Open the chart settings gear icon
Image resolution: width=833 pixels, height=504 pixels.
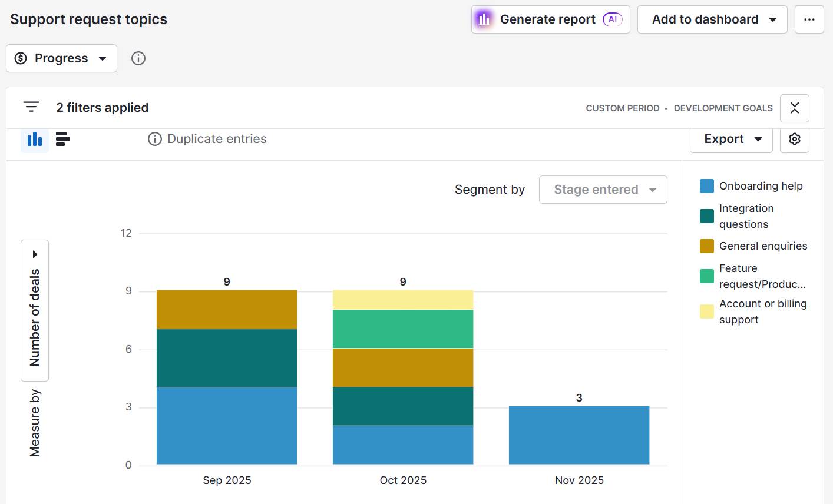tap(794, 139)
